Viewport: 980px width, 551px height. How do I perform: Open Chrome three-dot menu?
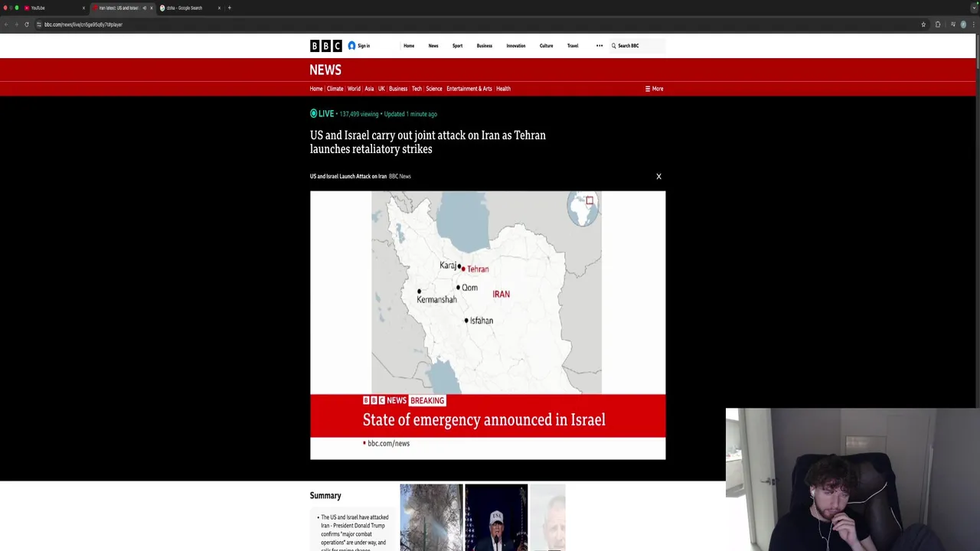click(974, 24)
